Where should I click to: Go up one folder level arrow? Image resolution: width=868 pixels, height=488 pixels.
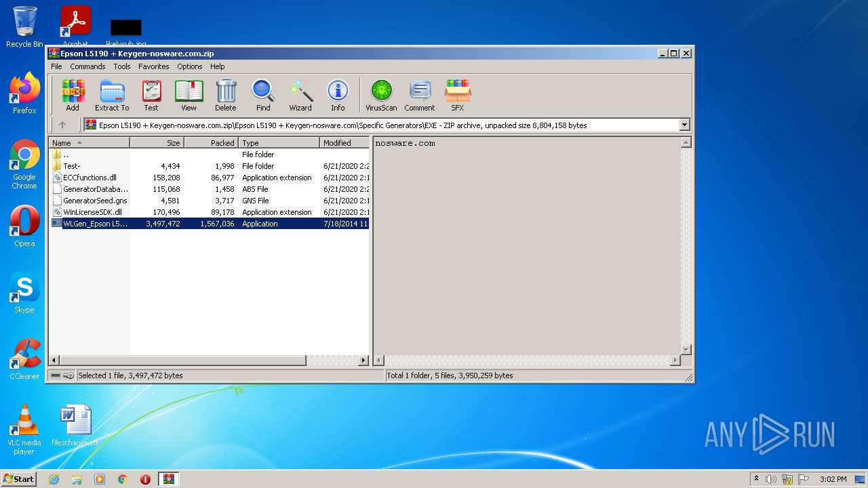pos(62,125)
